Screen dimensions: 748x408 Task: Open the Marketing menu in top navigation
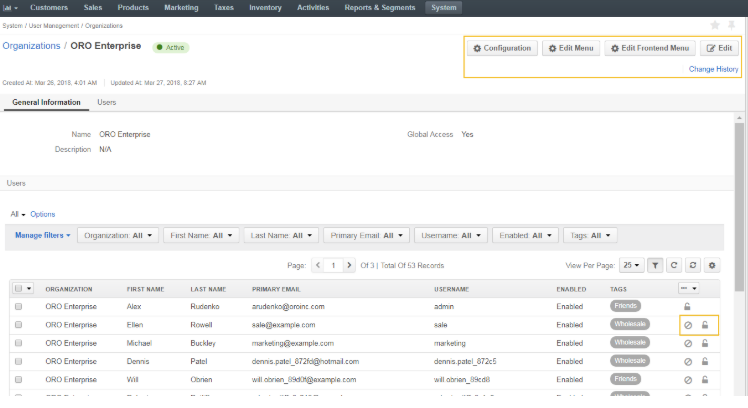pos(181,7)
